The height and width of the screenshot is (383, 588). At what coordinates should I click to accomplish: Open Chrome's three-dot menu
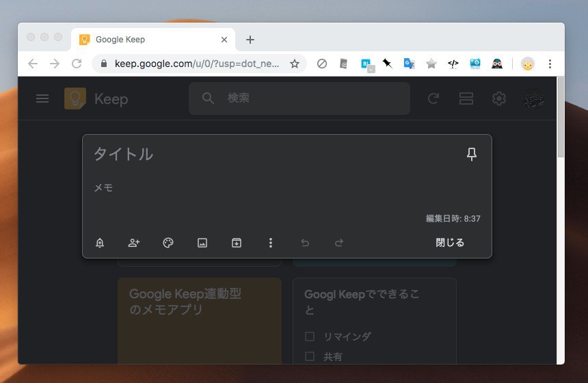550,64
